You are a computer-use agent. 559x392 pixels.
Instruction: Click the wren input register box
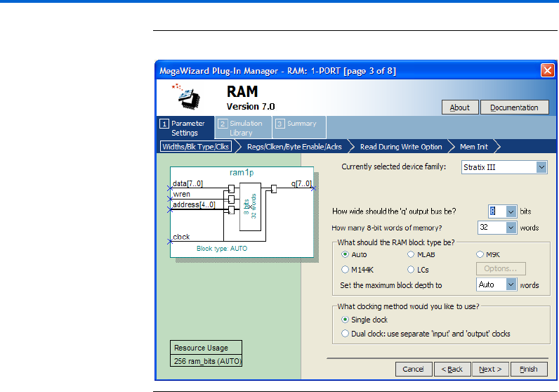coord(231,199)
